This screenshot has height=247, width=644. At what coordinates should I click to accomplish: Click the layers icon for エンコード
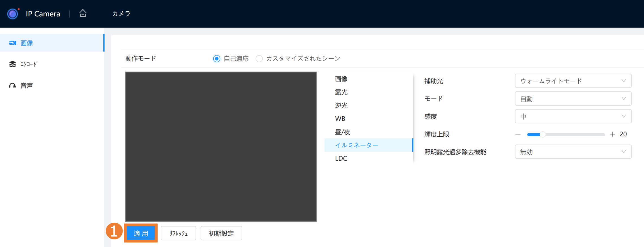point(12,64)
